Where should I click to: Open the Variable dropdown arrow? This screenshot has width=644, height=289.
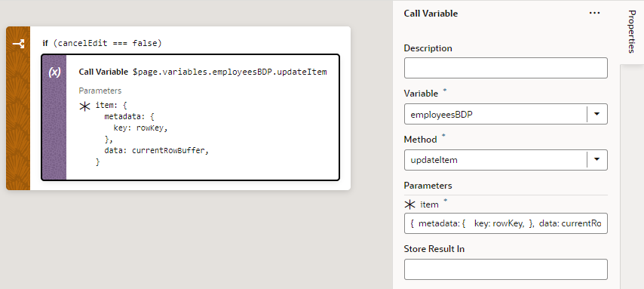point(597,114)
